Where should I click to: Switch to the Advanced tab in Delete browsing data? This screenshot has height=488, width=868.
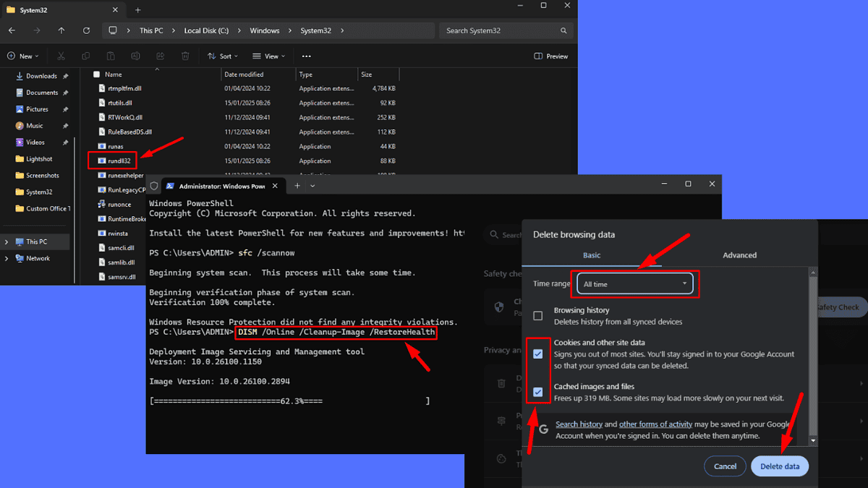pyautogui.click(x=739, y=255)
